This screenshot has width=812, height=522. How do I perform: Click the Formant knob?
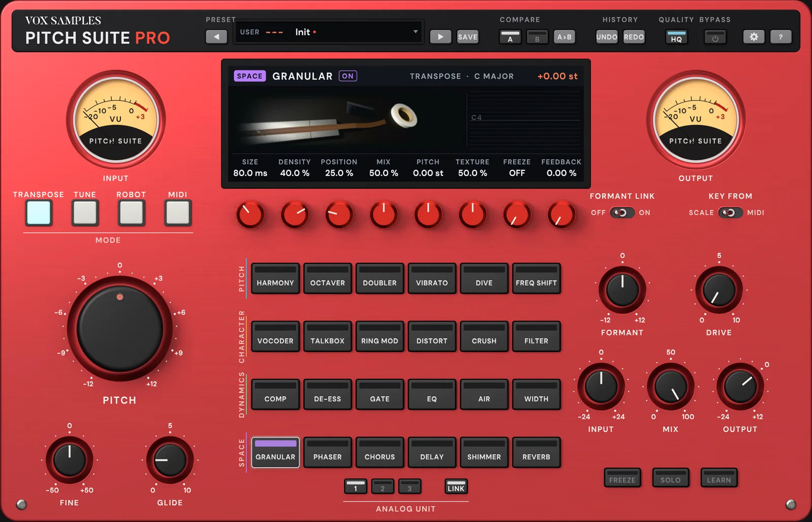622,290
